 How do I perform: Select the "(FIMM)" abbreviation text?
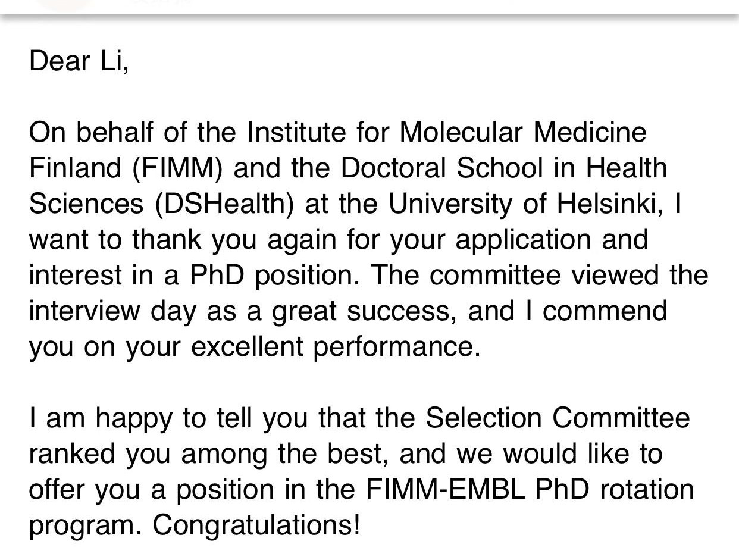click(x=178, y=169)
